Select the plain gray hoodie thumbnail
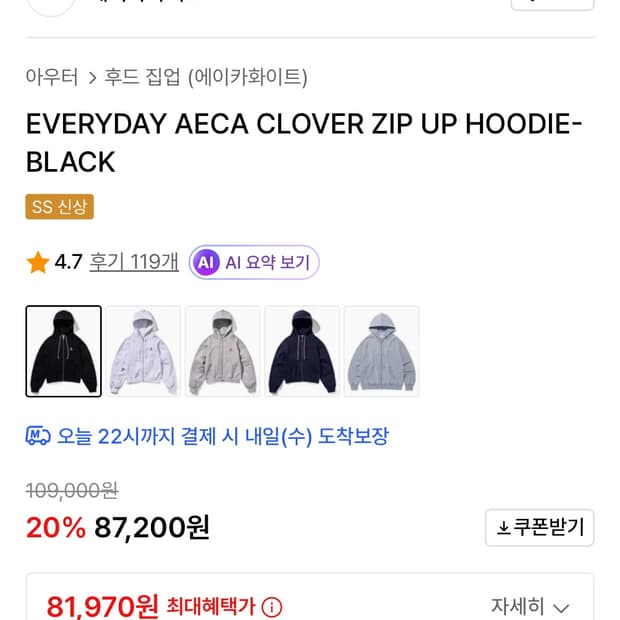 coord(382,351)
